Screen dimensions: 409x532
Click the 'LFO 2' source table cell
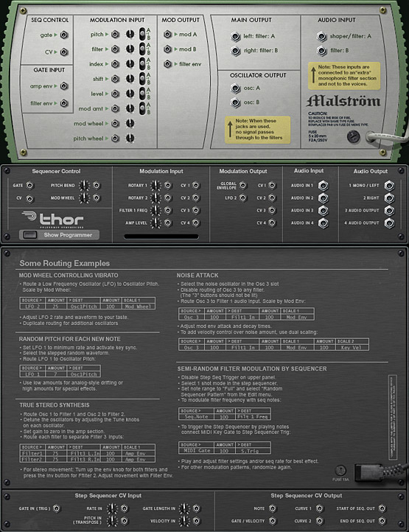(x=32, y=307)
